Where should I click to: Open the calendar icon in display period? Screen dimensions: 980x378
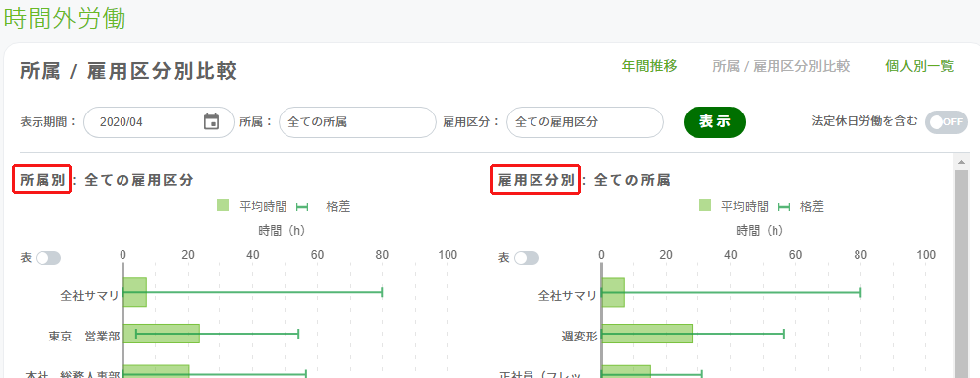pos(211,121)
